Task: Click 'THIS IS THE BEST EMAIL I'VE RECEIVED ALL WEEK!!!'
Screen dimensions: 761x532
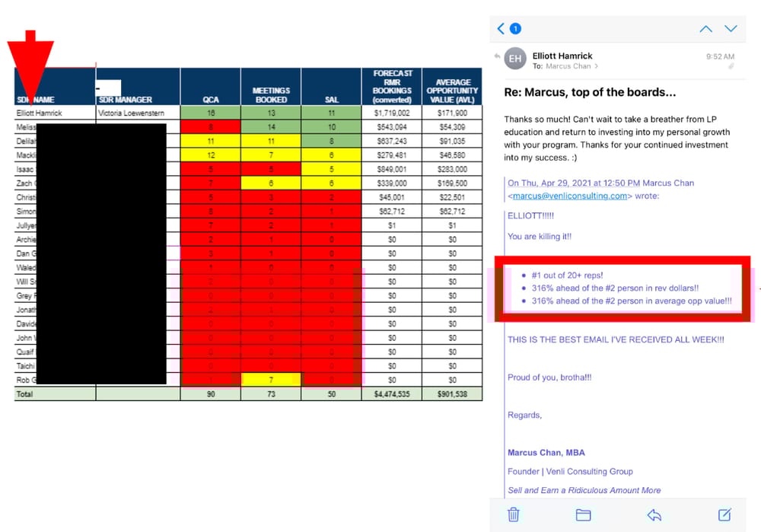Action: (x=616, y=339)
